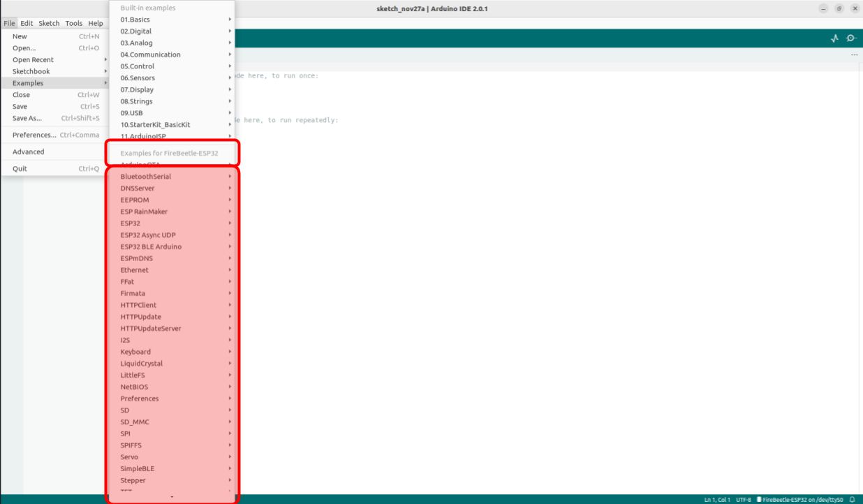Open the Serial Monitor

850,38
